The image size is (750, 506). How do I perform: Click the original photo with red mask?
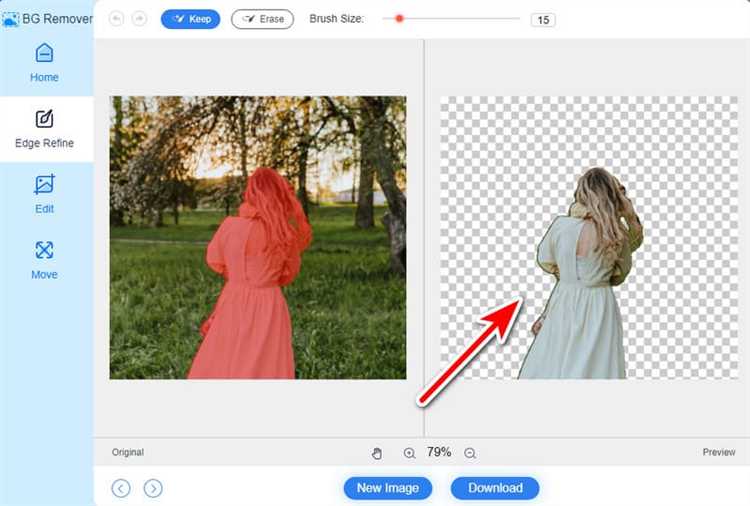click(x=258, y=238)
